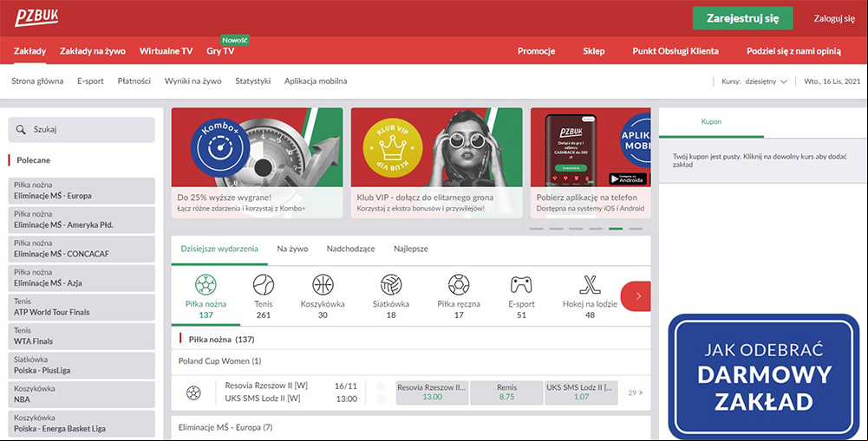
Task: Open the Klub VIP promo banner
Action: click(x=436, y=163)
